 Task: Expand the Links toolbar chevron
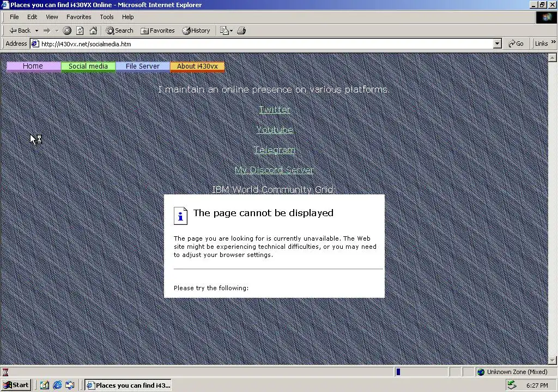click(x=554, y=42)
